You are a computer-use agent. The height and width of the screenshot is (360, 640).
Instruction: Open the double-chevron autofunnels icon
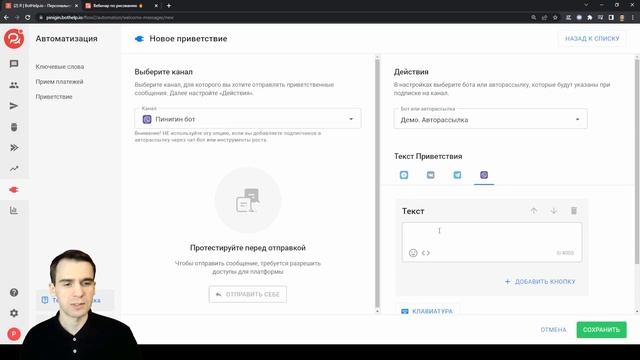[x=14, y=148]
